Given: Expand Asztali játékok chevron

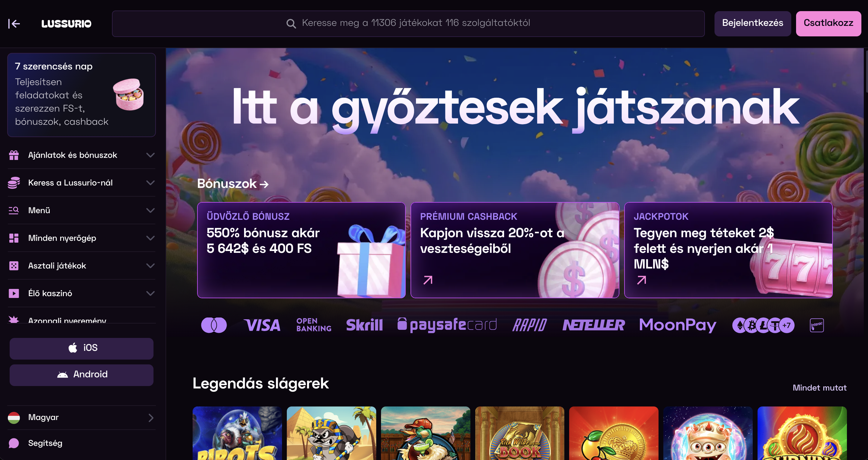Looking at the screenshot, I should tap(150, 265).
